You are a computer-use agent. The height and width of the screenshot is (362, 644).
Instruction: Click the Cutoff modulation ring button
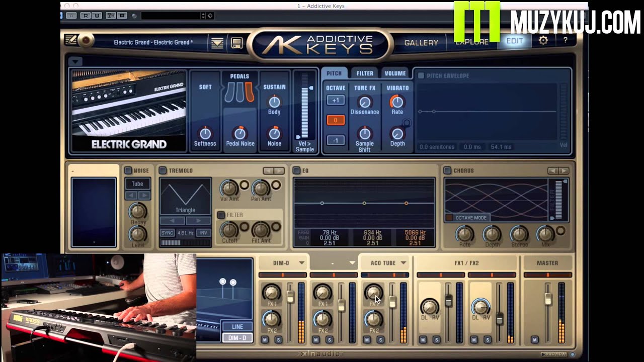coord(244,227)
